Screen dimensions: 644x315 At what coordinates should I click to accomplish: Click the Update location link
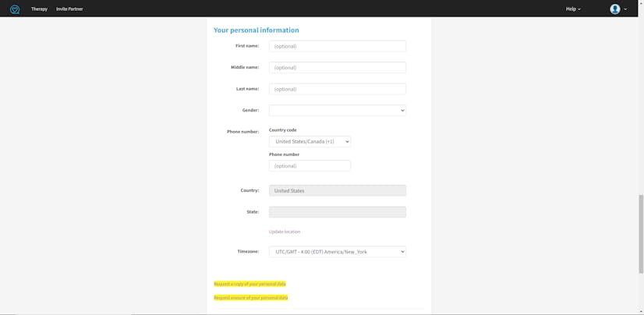coord(285,232)
